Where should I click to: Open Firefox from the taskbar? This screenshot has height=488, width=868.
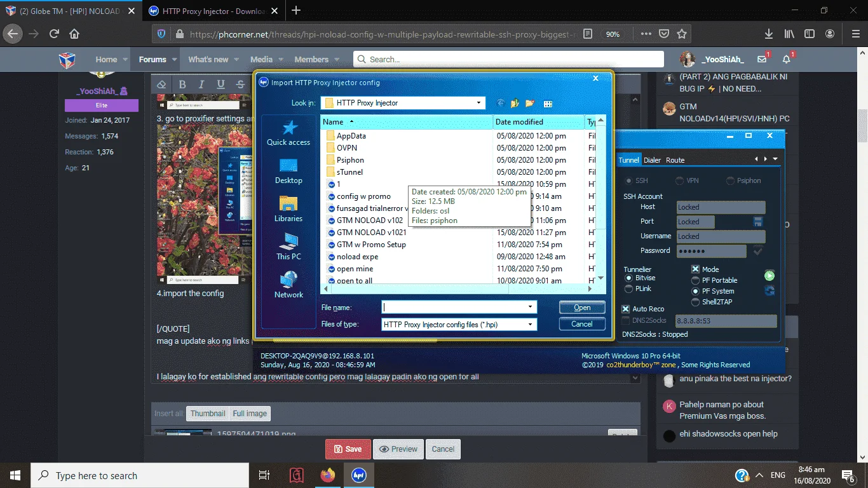click(x=327, y=475)
